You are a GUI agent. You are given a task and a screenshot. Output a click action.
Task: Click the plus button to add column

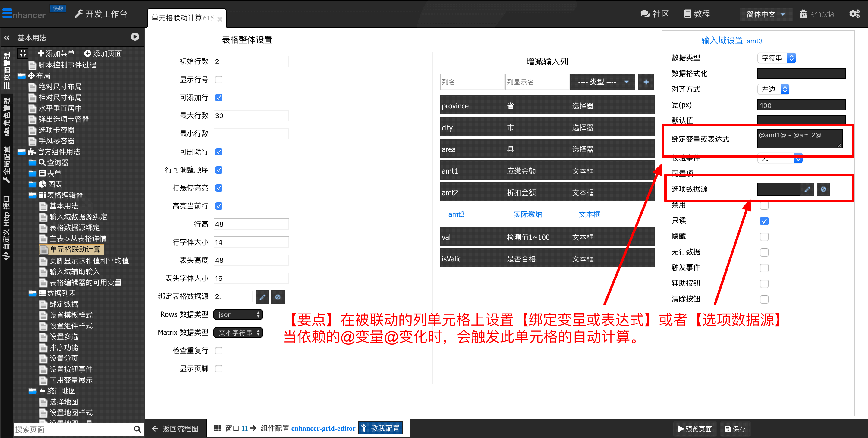(646, 82)
